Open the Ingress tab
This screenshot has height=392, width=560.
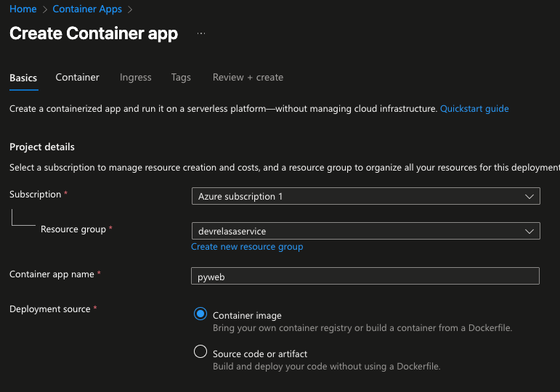[x=135, y=77]
